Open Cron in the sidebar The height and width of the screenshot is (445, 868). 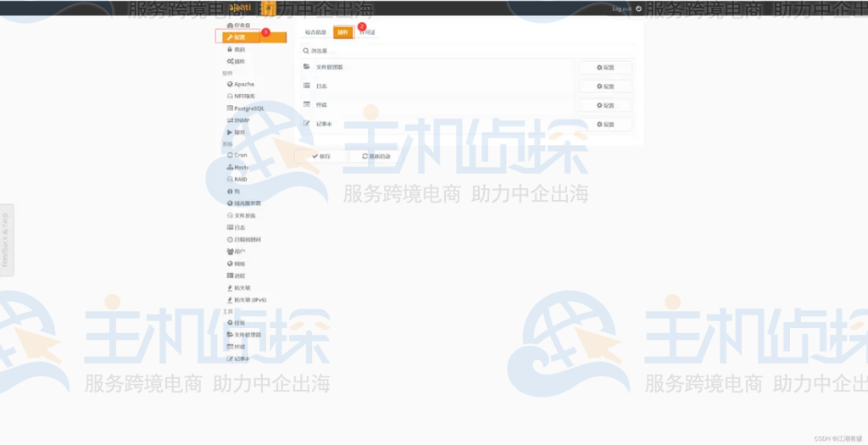pyautogui.click(x=237, y=155)
